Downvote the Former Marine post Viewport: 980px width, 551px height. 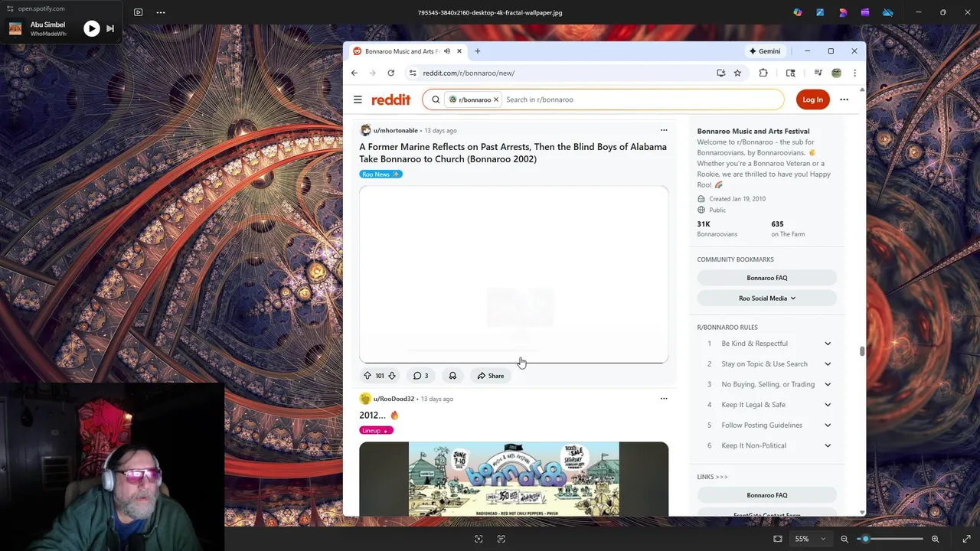pos(392,376)
